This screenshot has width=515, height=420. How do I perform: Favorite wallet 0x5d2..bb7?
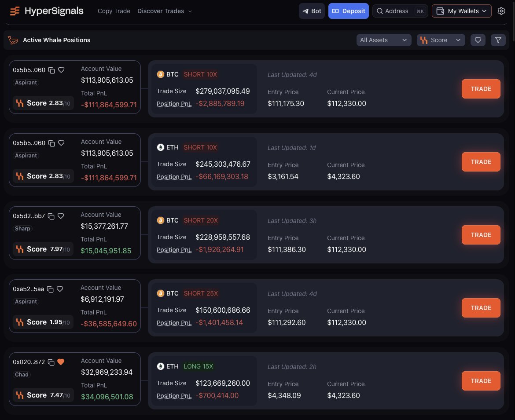[61, 216]
